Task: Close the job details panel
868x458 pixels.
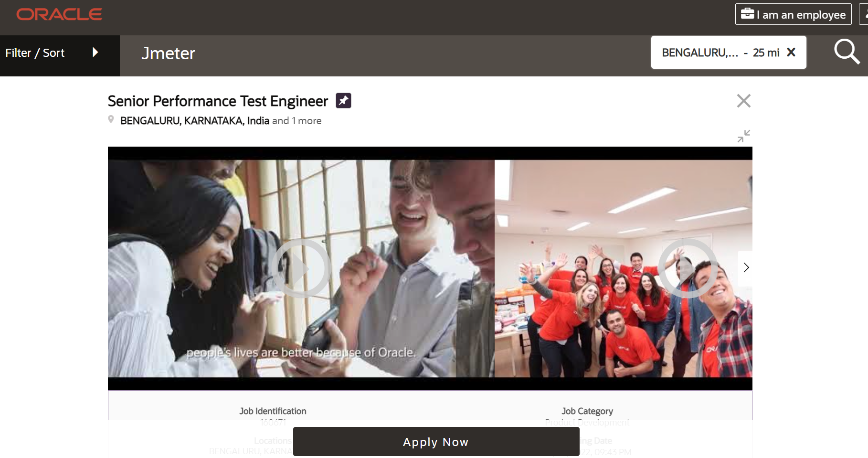Action: (743, 101)
